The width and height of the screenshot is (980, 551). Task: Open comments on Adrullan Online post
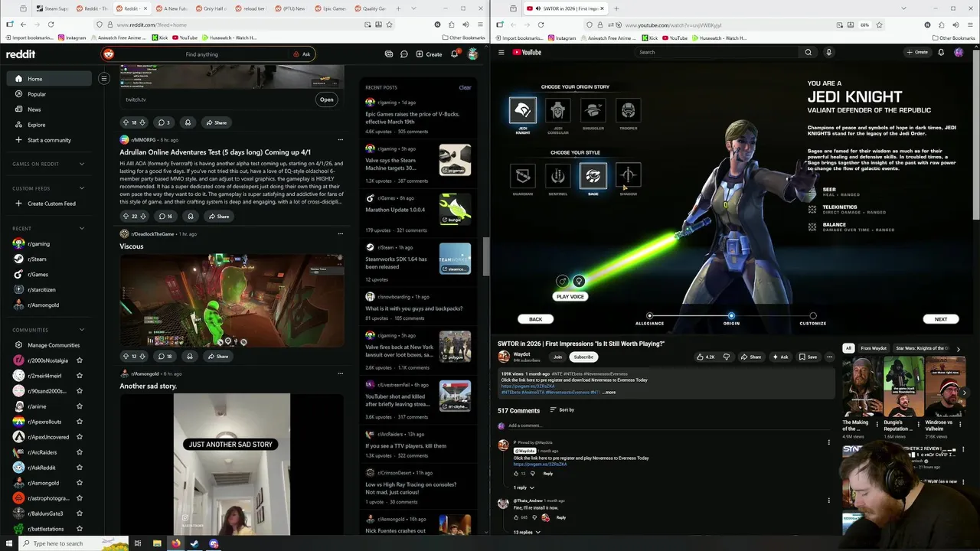coord(165,217)
